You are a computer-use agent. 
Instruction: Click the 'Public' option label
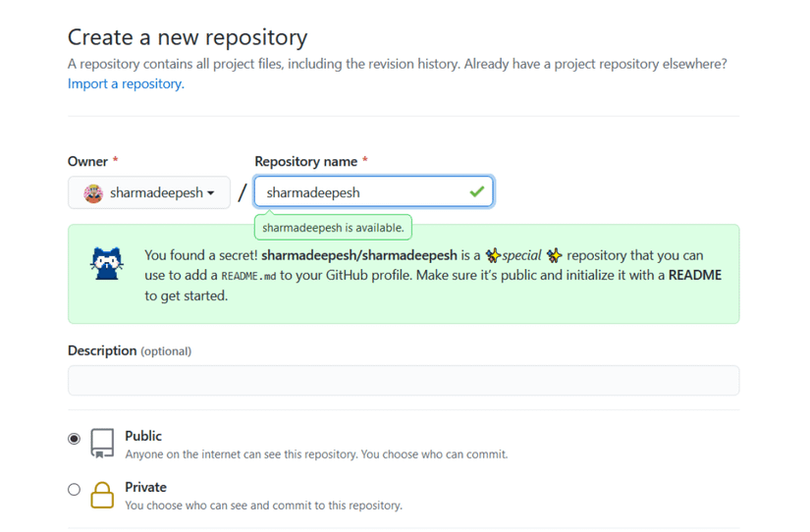point(143,436)
